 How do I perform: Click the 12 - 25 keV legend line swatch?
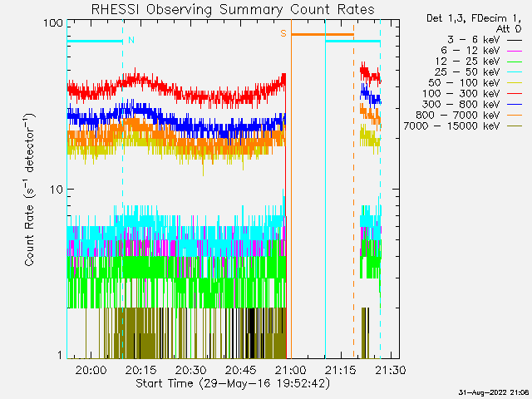[515, 61]
